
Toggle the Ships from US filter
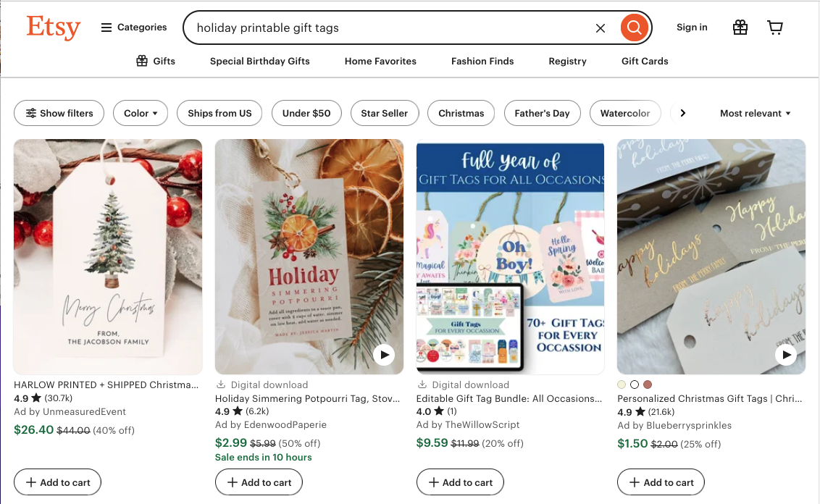click(219, 113)
